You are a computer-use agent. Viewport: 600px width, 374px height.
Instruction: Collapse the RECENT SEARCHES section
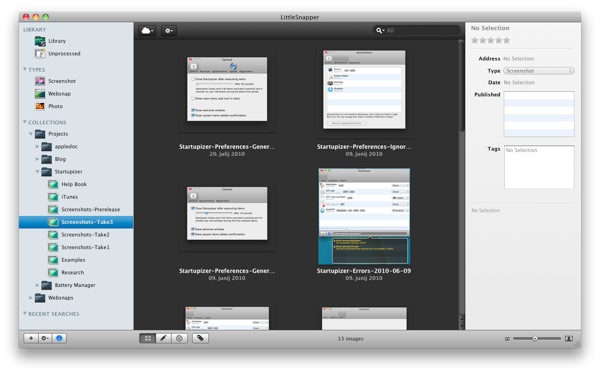(x=25, y=313)
